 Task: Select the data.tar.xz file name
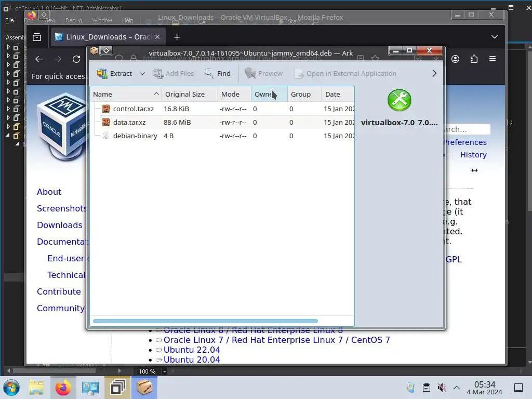point(129,123)
